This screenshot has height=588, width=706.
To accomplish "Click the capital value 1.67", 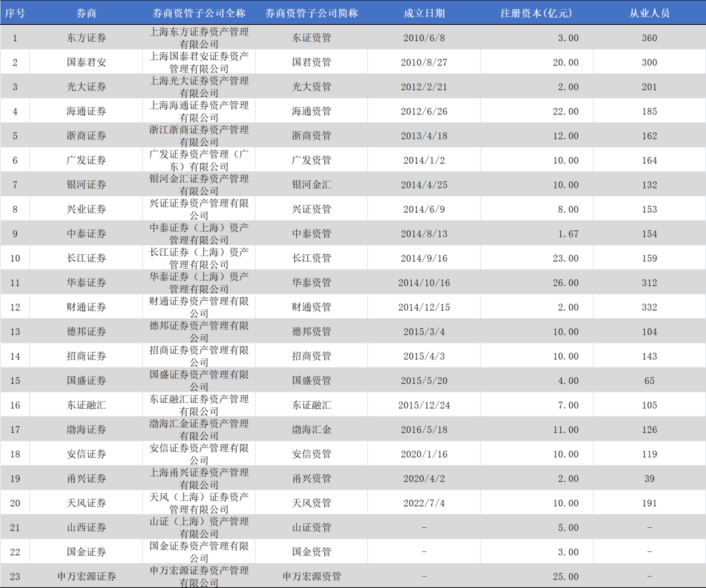I will click(x=568, y=233).
